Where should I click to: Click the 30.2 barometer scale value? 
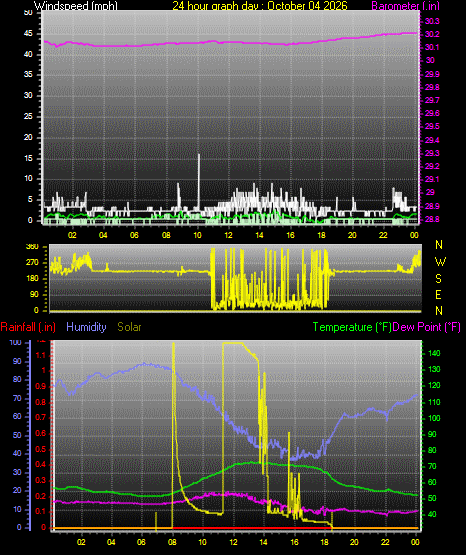tap(432, 34)
